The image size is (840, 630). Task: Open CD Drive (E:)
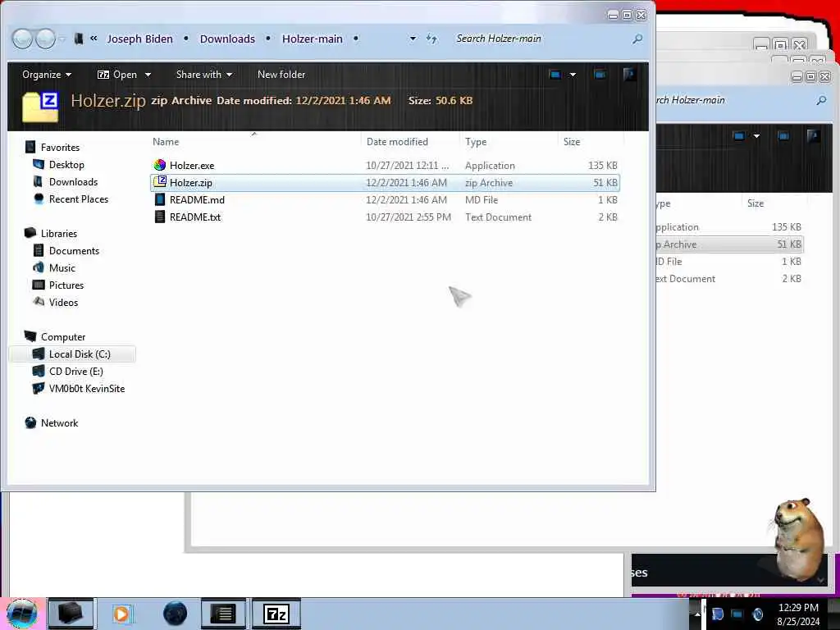pos(76,372)
